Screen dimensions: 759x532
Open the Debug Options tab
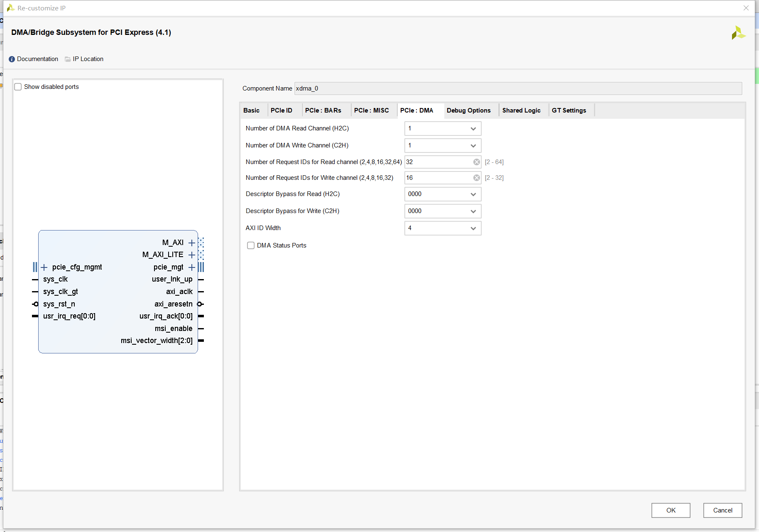tap(468, 110)
